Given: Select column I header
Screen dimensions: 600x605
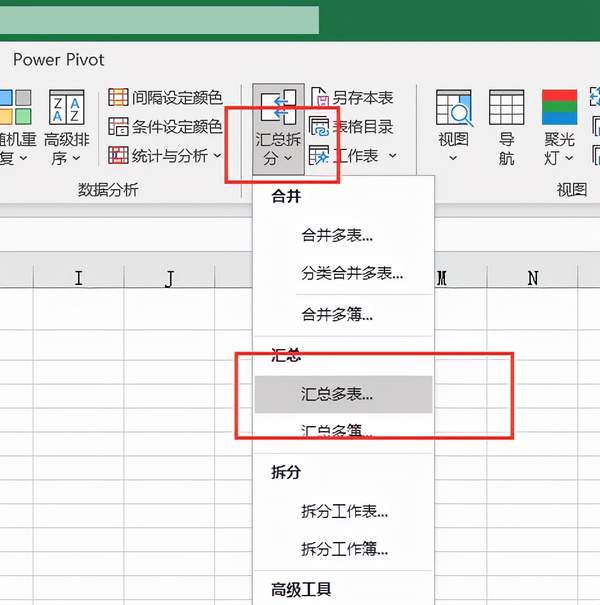Looking at the screenshot, I should click(78, 278).
